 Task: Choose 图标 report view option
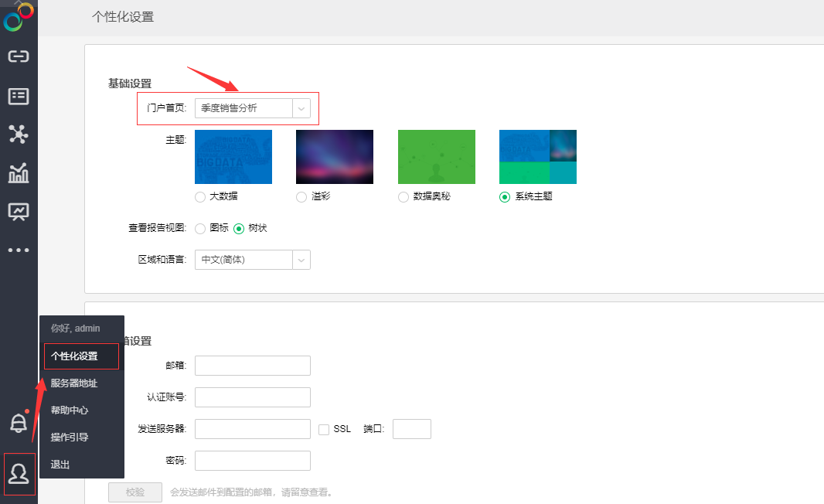[x=200, y=229]
